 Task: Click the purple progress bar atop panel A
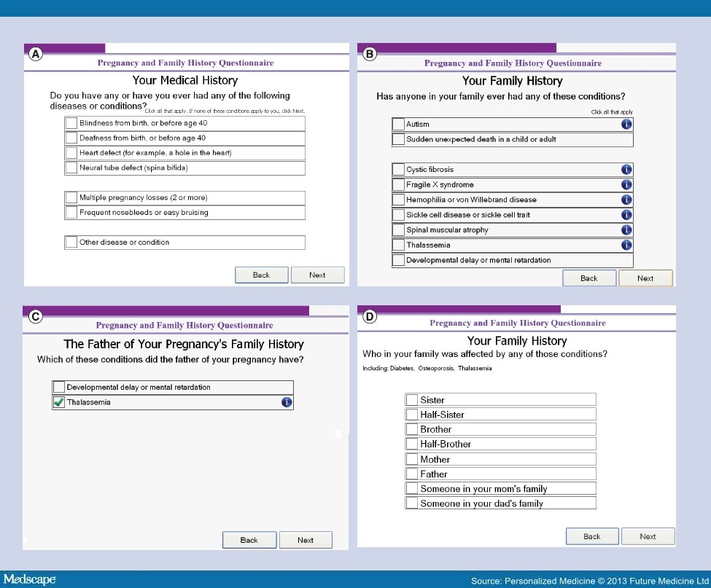point(64,47)
